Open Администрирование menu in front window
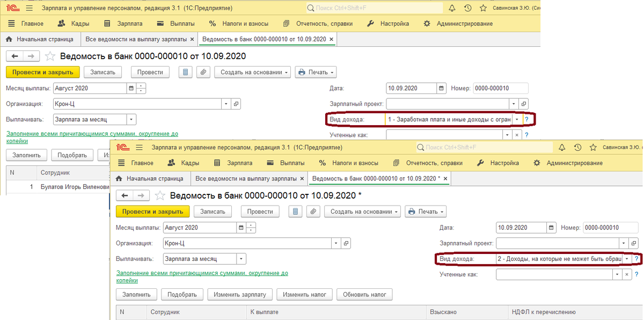The width and height of the screenshot is (644, 320). pos(567,163)
